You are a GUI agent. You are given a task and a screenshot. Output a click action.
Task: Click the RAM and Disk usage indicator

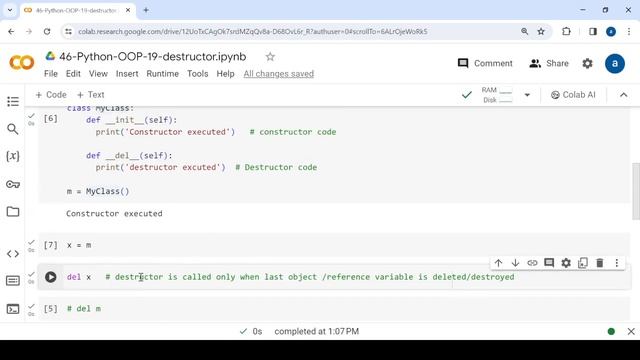pyautogui.click(x=496, y=95)
